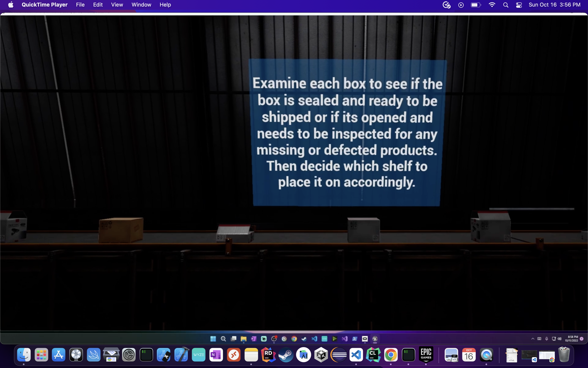Open Visual Studio Code in Dock
588x368 pixels.
point(356,355)
